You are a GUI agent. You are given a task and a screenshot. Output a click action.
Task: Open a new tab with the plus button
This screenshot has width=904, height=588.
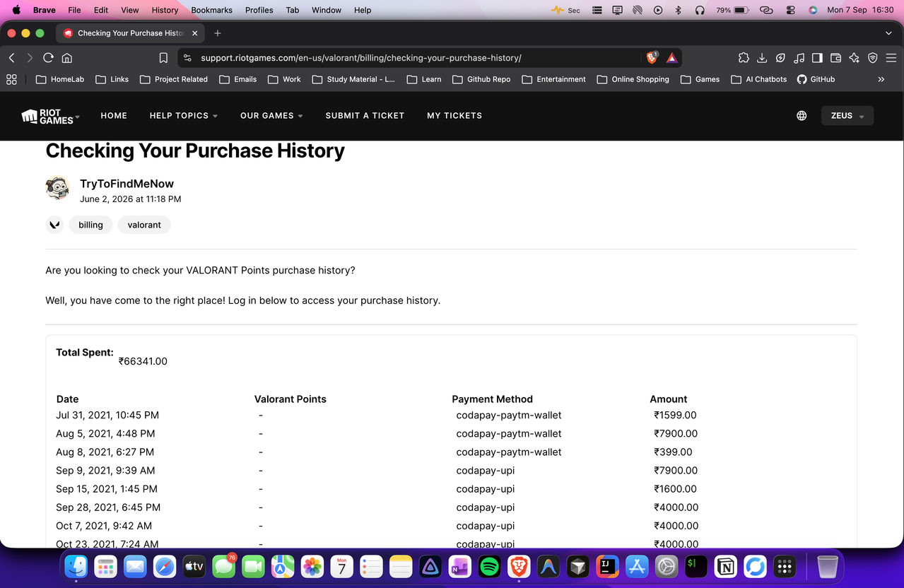(x=217, y=33)
